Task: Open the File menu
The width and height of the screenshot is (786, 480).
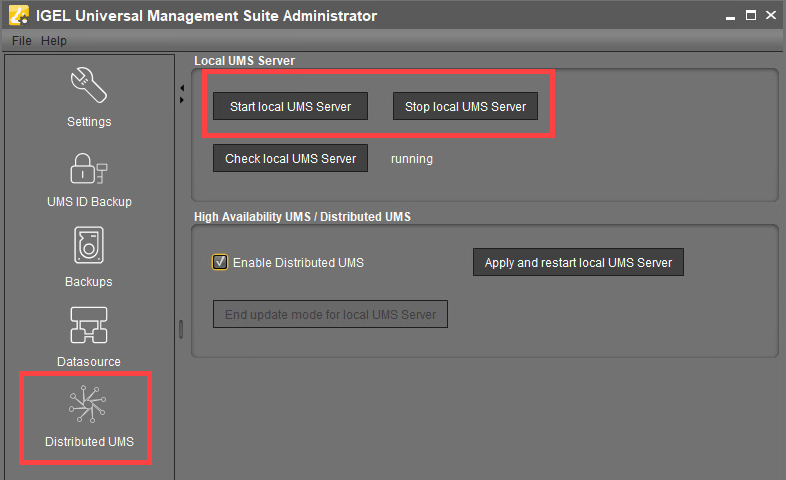Action: click(x=22, y=41)
